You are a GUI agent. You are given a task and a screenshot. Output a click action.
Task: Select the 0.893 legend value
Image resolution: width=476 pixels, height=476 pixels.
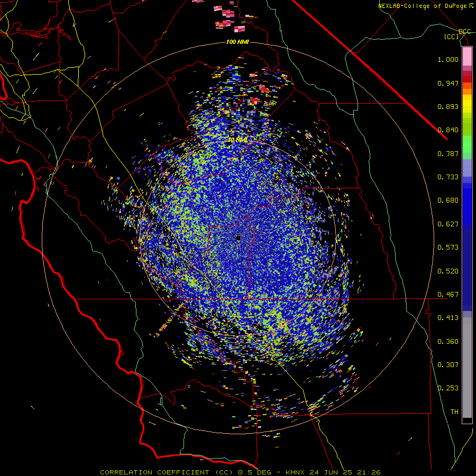point(448,106)
